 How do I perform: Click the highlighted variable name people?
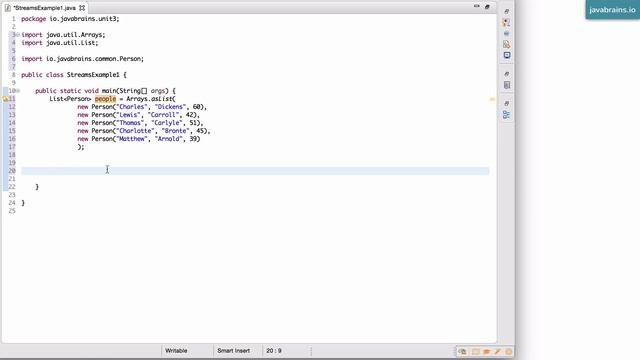[x=105, y=99]
